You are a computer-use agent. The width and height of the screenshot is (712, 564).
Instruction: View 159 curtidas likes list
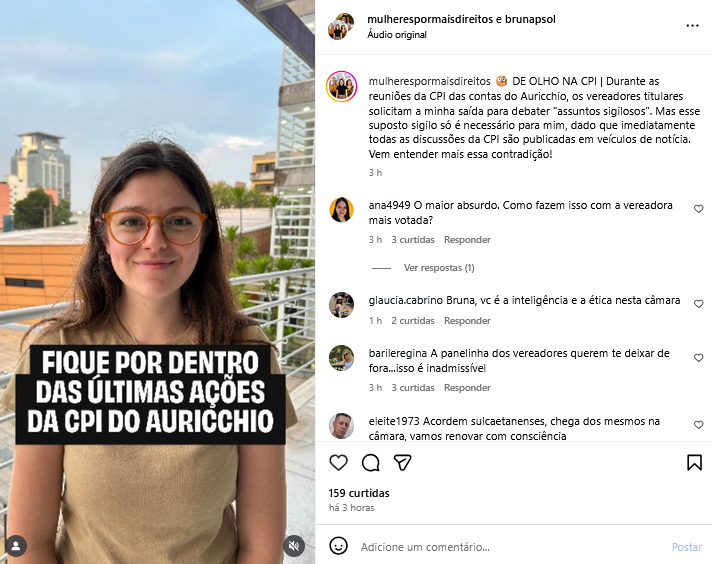[x=359, y=493]
